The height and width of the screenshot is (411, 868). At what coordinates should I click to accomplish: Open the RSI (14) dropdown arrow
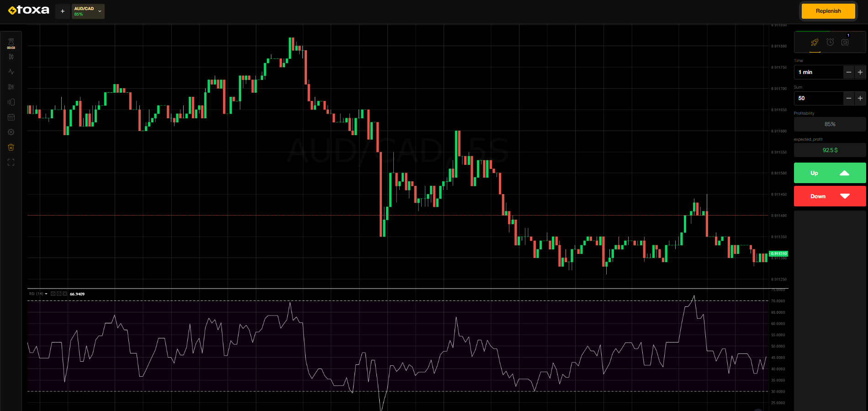(46, 294)
